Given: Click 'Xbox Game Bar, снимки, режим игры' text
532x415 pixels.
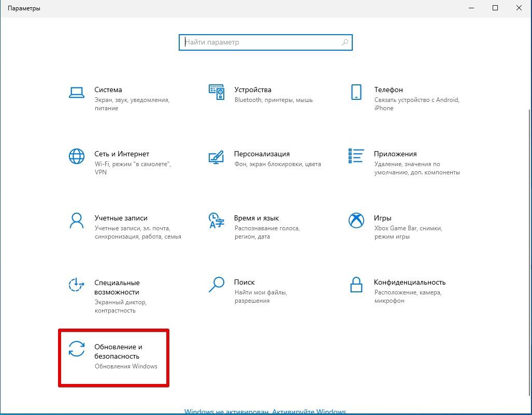Looking at the screenshot, I should point(408,232).
